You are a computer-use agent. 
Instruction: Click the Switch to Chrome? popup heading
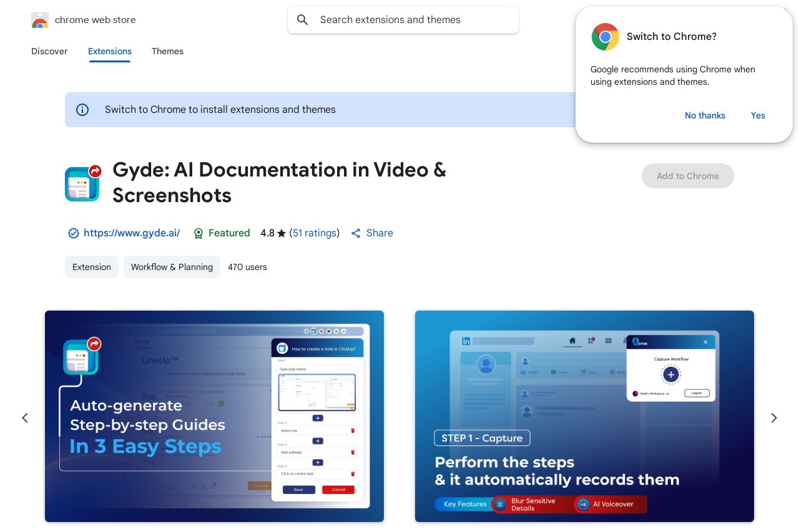pyautogui.click(x=672, y=37)
